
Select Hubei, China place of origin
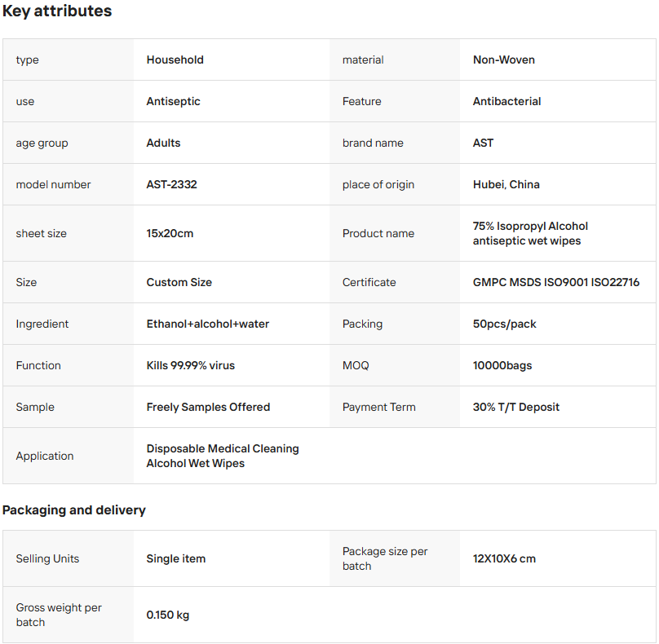tap(506, 184)
